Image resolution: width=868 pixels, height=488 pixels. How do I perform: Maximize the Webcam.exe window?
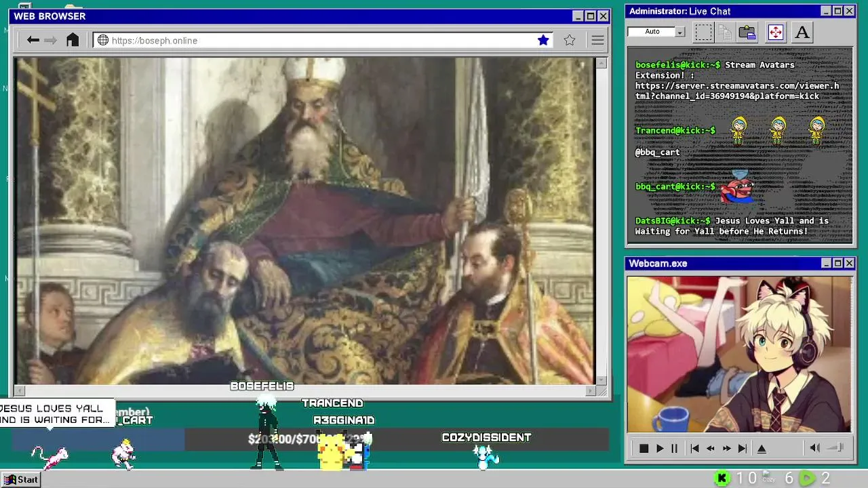click(837, 263)
